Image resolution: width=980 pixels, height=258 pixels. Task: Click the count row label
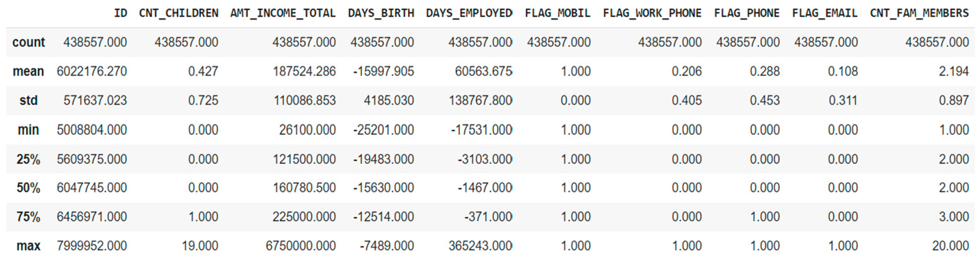pyautogui.click(x=28, y=42)
